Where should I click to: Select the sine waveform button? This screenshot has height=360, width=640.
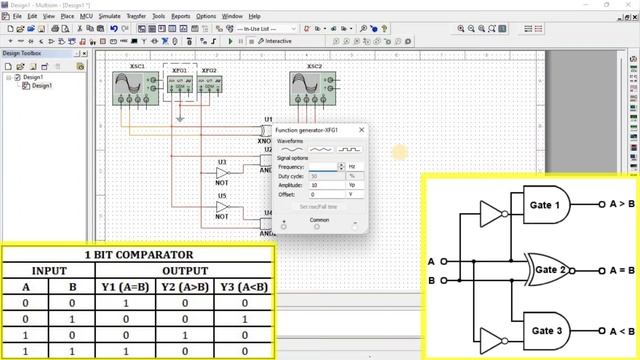pos(292,149)
